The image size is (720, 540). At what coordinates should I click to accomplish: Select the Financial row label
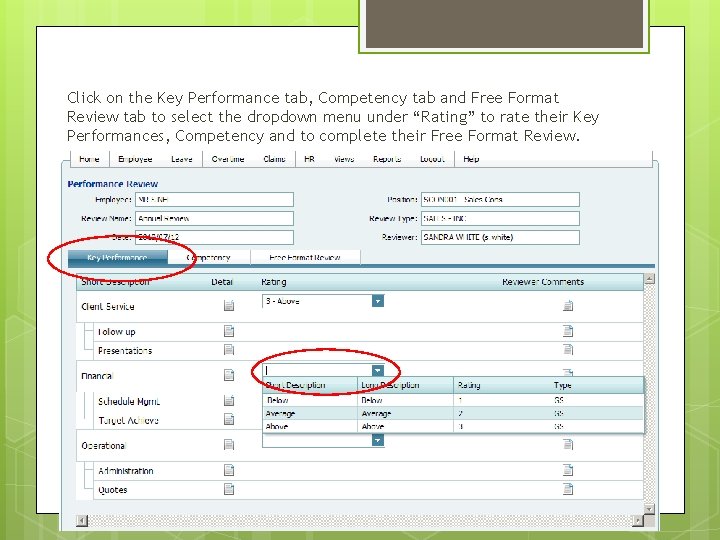[x=97, y=376]
